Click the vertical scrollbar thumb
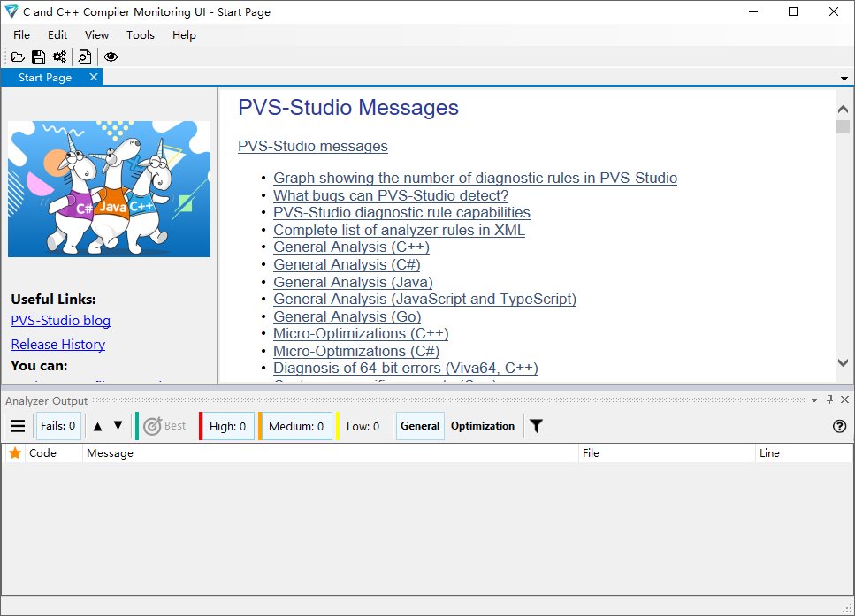 coord(843,126)
